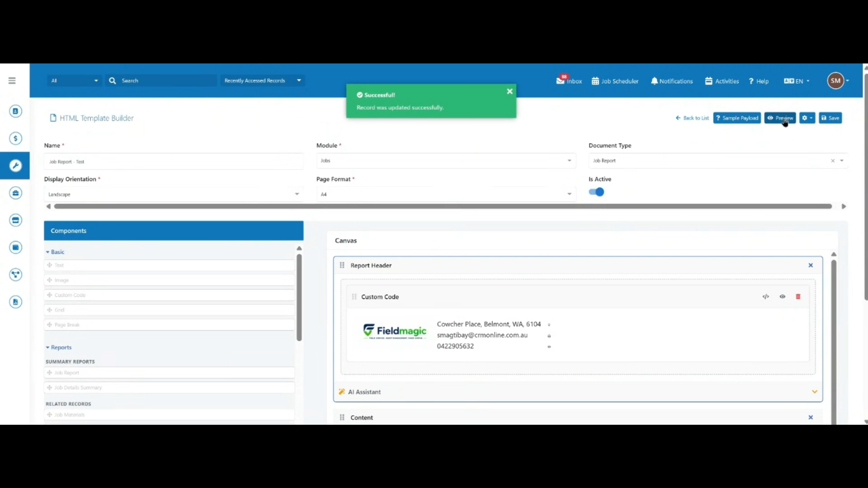
Task: Expand the AI Assistant panel
Action: (814, 392)
